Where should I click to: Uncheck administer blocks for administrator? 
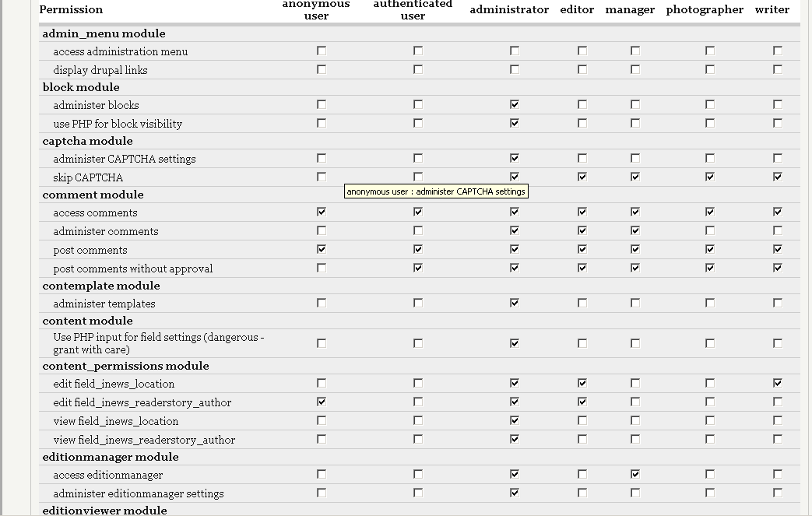coord(515,104)
